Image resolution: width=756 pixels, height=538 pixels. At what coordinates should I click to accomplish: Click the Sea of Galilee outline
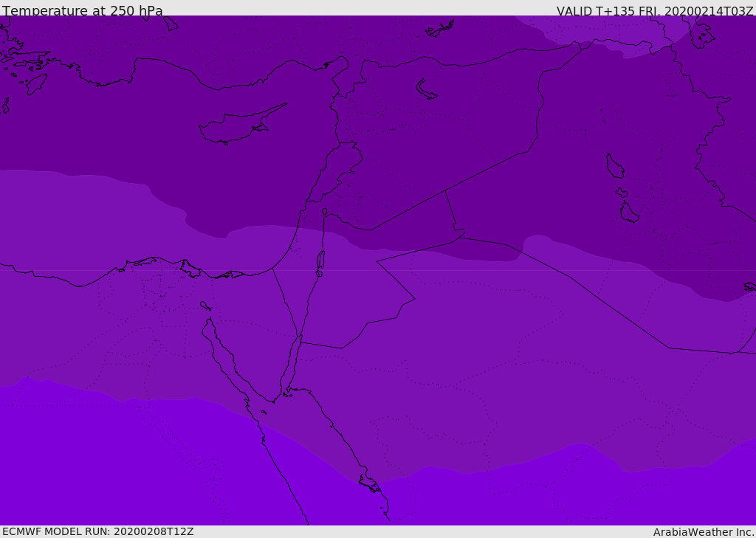click(x=324, y=213)
